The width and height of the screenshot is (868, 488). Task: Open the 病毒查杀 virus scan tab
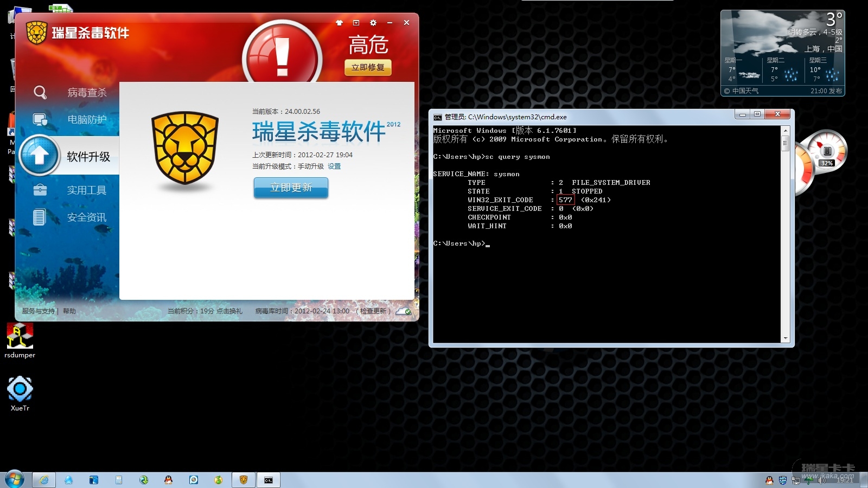click(87, 93)
